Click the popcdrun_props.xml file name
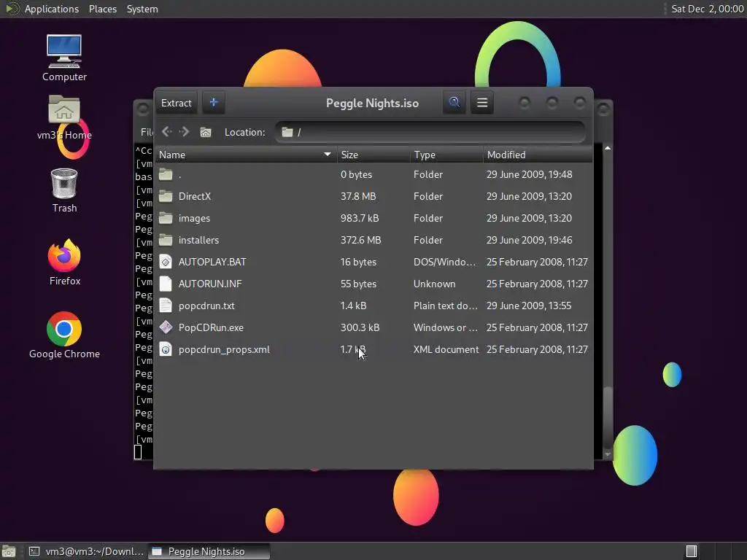 (224, 349)
